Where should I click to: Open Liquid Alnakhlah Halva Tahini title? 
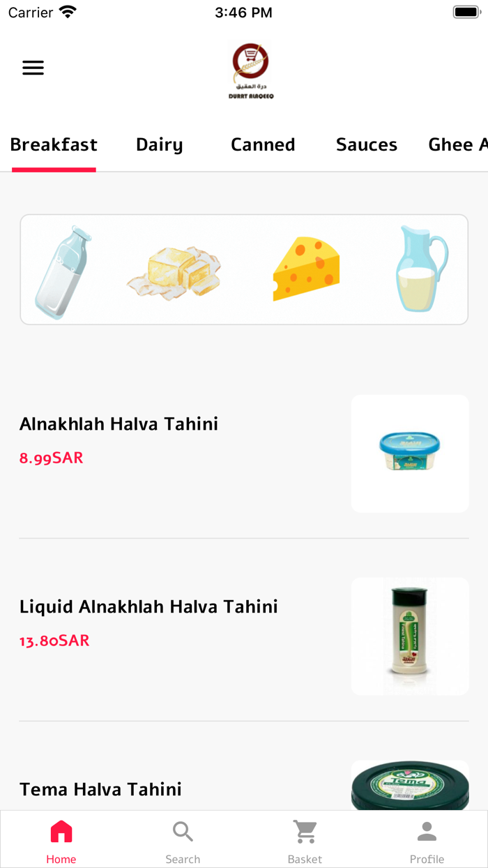[x=148, y=606]
